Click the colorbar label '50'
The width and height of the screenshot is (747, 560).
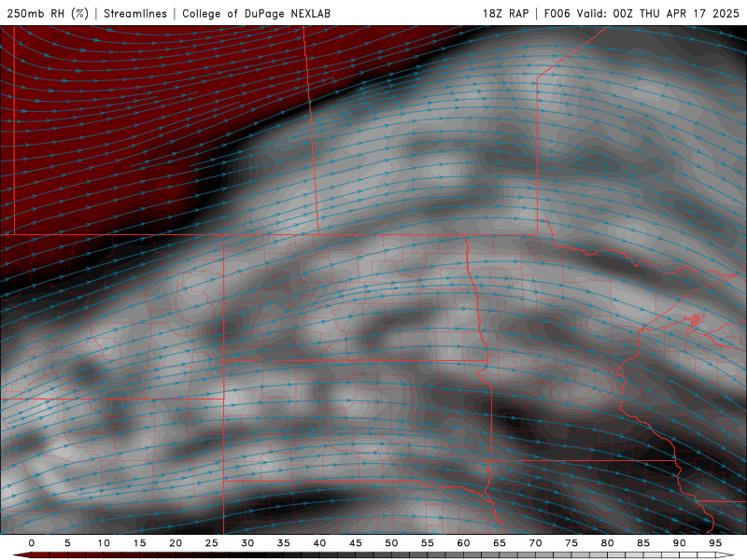click(391, 543)
